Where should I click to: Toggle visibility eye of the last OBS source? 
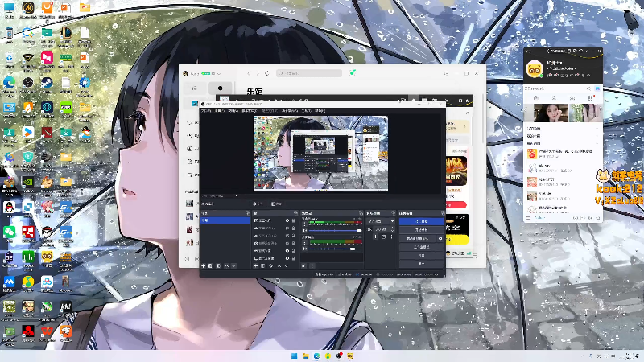click(287, 258)
